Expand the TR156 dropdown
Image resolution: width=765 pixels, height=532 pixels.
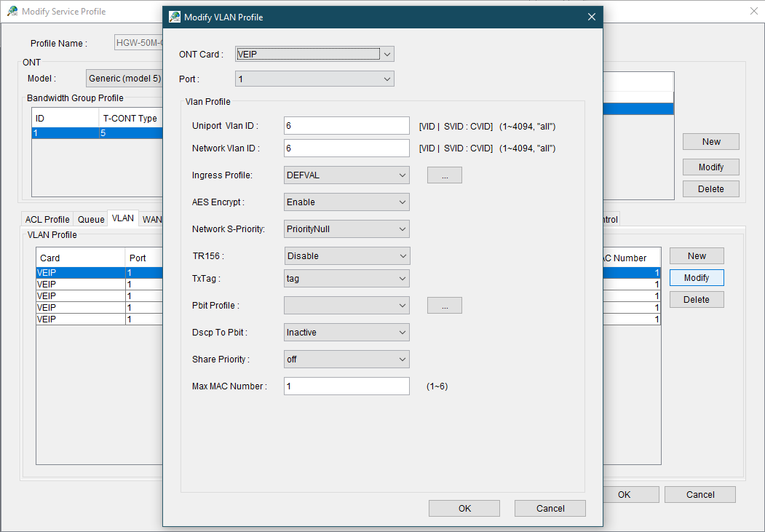point(346,255)
